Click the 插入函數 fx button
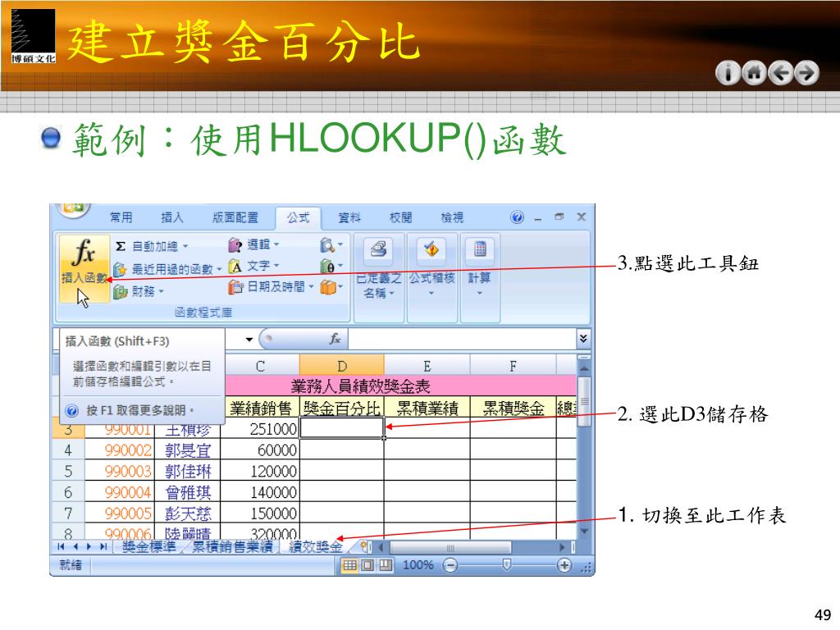 pyautogui.click(x=84, y=267)
